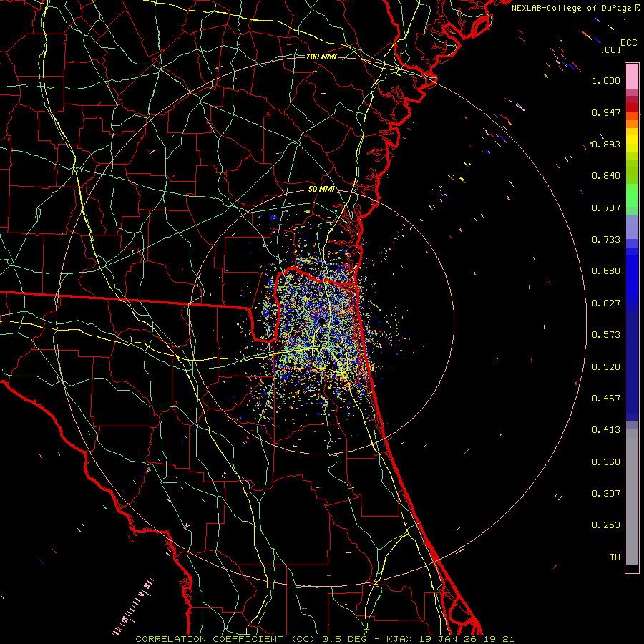Click the DCC product label
This screenshot has height=644, width=644.
629,42
